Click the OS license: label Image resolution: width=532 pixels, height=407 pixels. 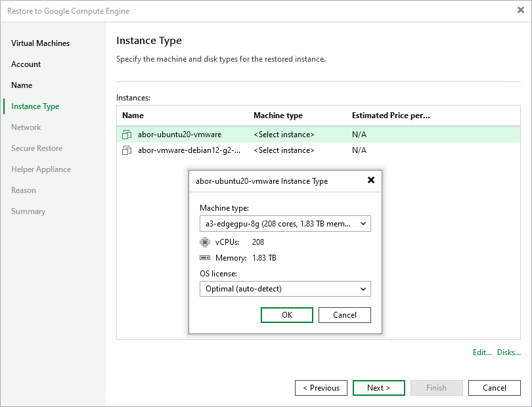coord(219,273)
